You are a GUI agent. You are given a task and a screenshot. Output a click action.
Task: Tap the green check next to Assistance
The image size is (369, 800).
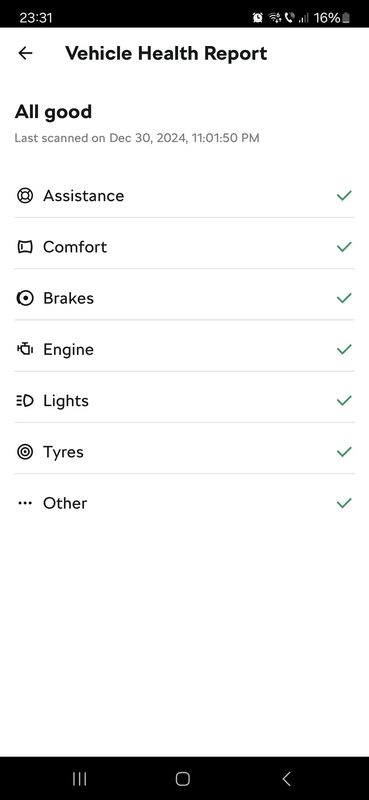[x=344, y=195]
